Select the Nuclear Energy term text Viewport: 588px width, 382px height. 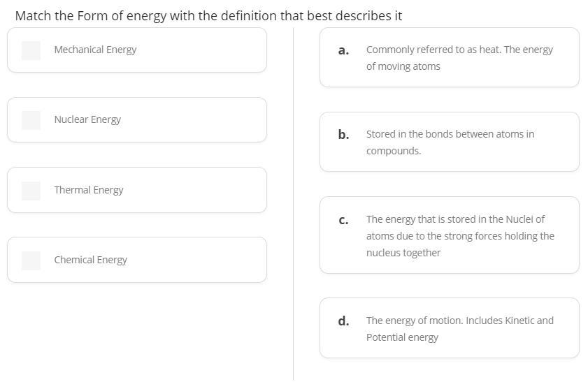tap(87, 119)
